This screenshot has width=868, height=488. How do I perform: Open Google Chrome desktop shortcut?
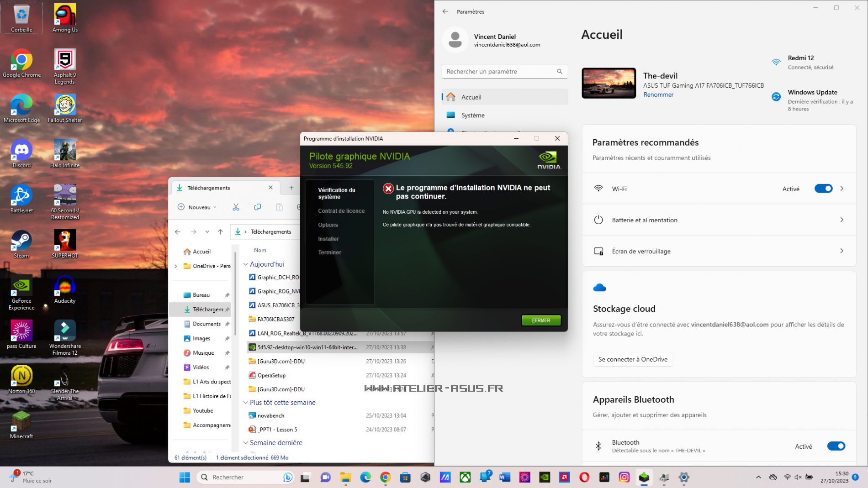tap(21, 63)
